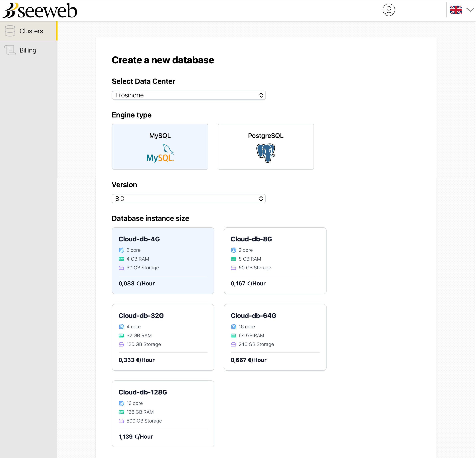The width and height of the screenshot is (476, 458).
Task: Open the Version 8.0 dropdown
Action: [189, 198]
